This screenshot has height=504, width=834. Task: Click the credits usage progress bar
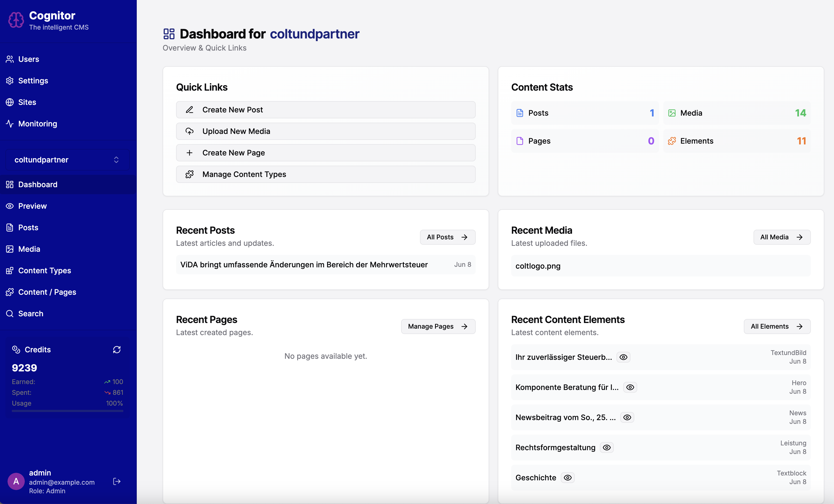click(x=67, y=411)
